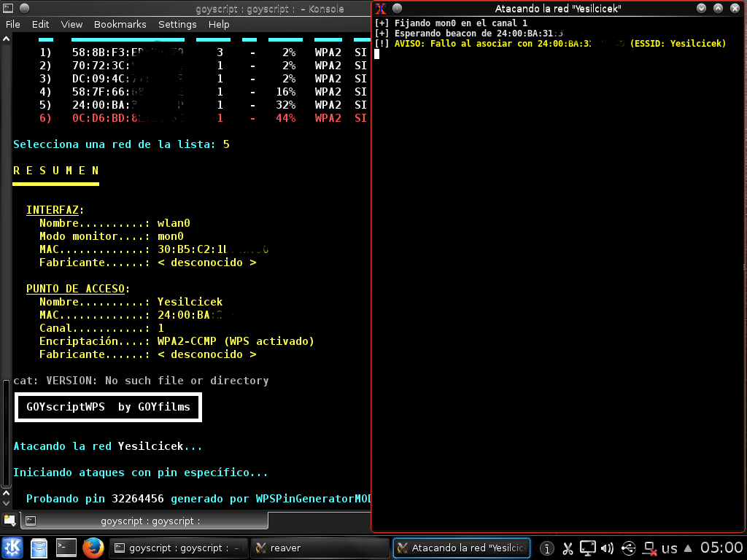Screen dimensions: 747x560
Task: Open the file manager from the panel
Action: point(39,548)
